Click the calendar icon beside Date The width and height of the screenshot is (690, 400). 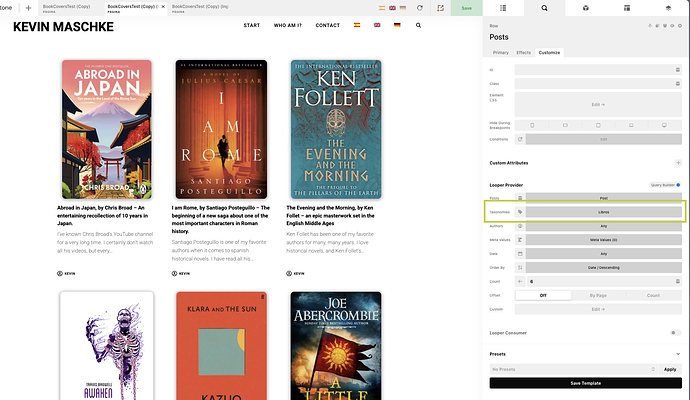pos(520,253)
